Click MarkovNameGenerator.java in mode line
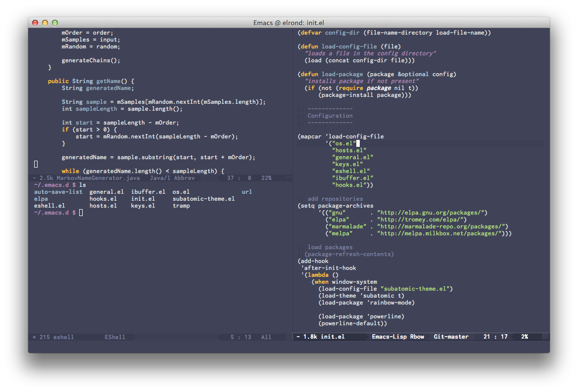This screenshot has height=392, width=578. 98,178
